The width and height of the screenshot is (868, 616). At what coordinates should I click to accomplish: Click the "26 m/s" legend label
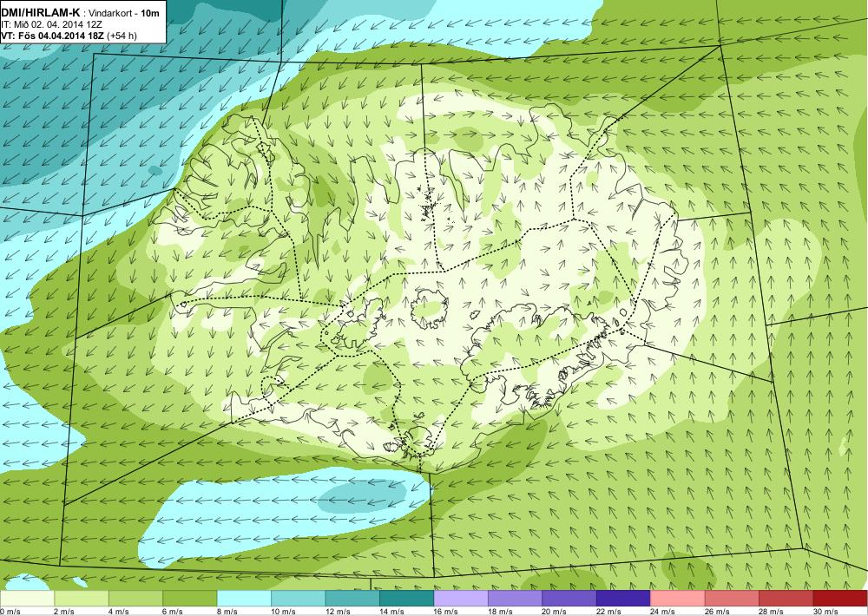click(718, 611)
